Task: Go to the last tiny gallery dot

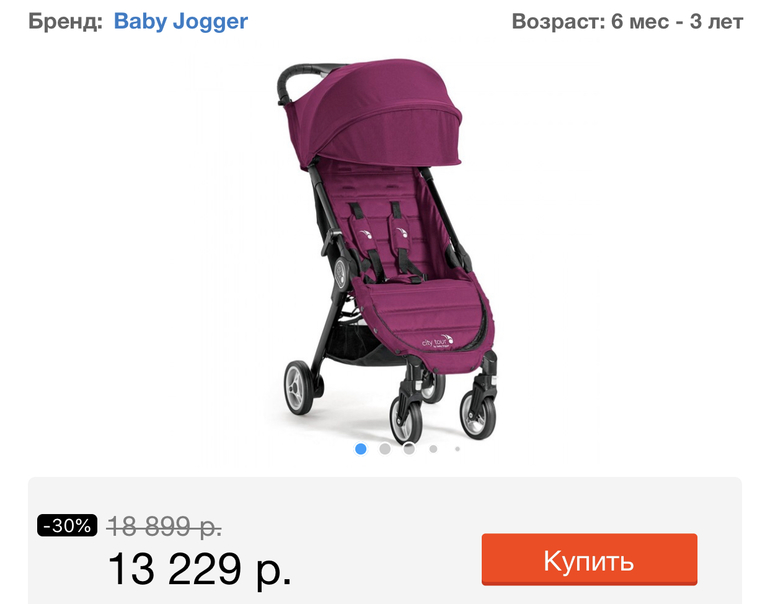Action: [x=457, y=449]
